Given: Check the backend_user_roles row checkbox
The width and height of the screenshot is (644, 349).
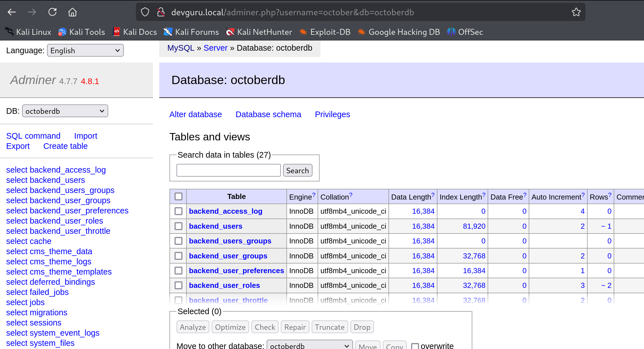Looking at the screenshot, I should tap(178, 285).
